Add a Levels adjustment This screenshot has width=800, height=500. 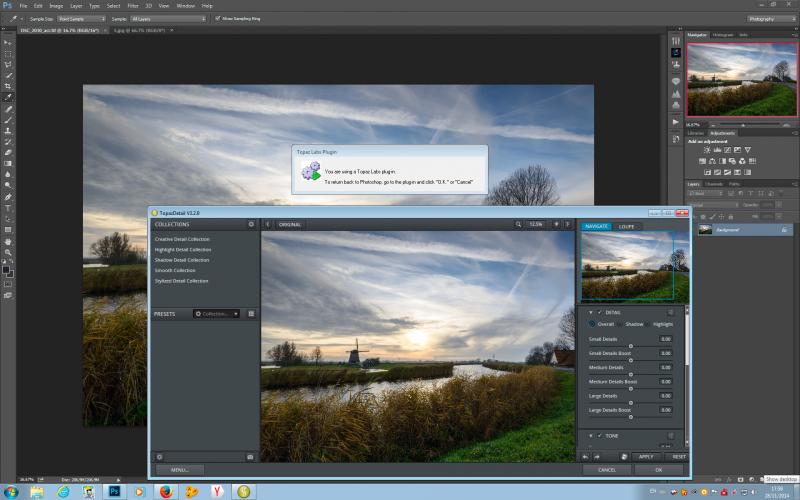pyautogui.click(x=717, y=150)
